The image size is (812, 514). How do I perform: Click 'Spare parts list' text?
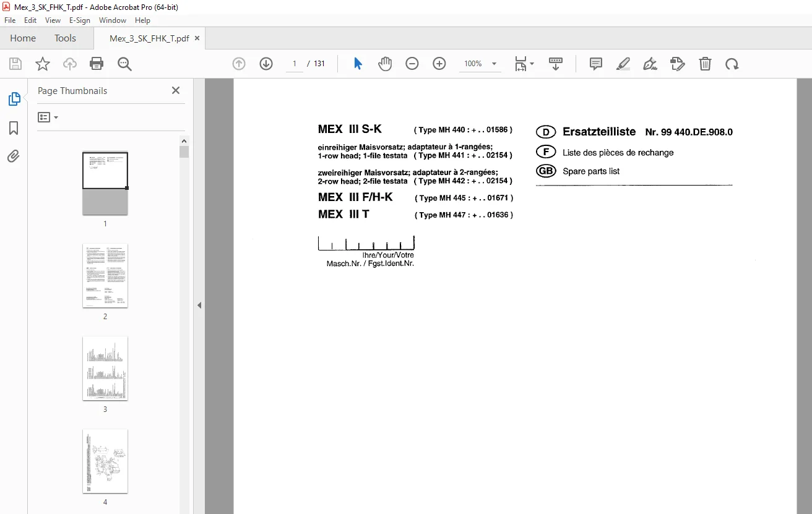point(591,171)
